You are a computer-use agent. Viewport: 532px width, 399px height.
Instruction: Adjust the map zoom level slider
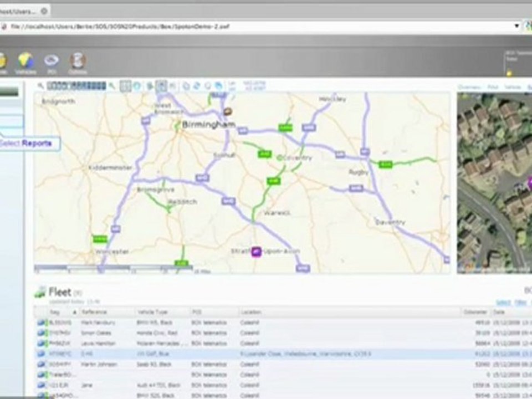[x=76, y=86]
